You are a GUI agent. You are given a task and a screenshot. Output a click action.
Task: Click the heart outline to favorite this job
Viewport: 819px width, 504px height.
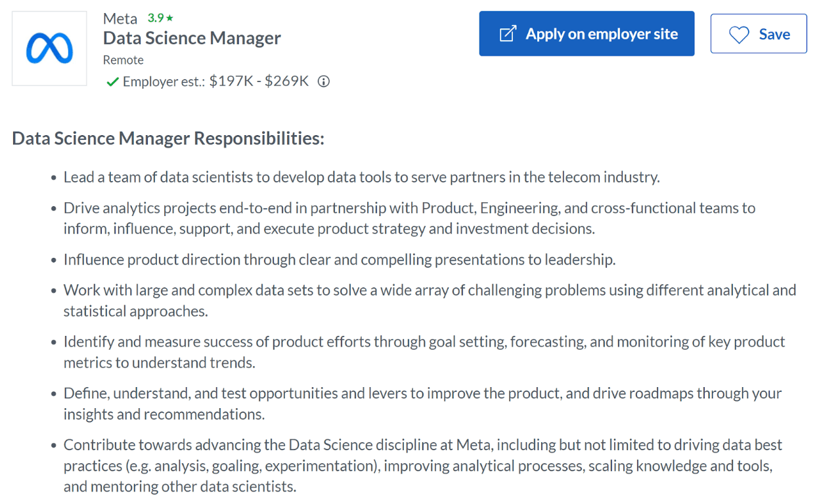tap(740, 33)
